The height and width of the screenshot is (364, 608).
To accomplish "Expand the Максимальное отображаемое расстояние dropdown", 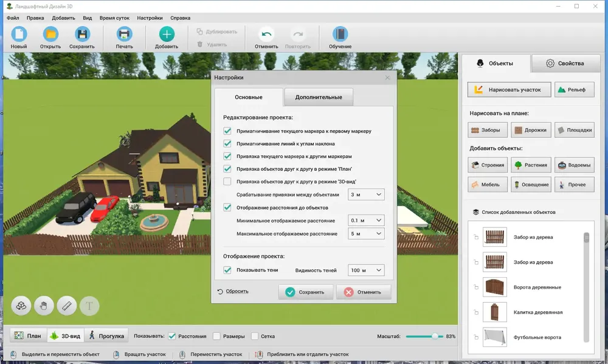I will point(366,234).
